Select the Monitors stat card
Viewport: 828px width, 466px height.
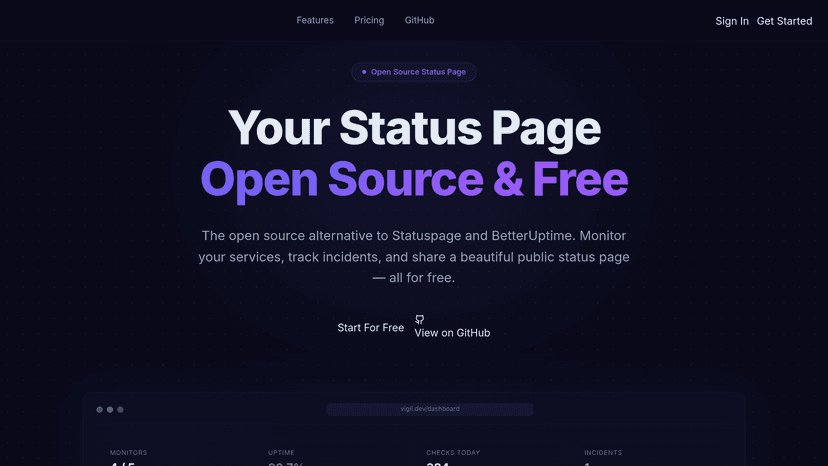[x=175, y=455]
